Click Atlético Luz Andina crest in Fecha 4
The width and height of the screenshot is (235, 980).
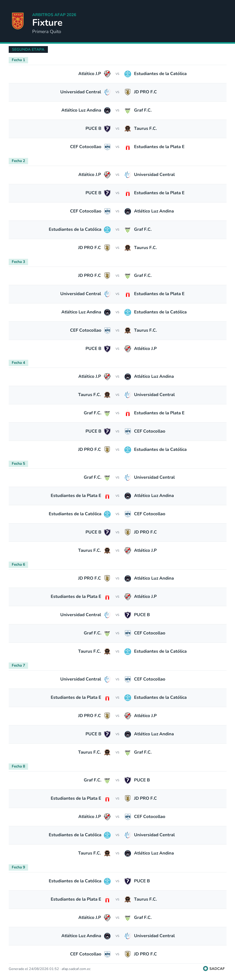(x=128, y=377)
